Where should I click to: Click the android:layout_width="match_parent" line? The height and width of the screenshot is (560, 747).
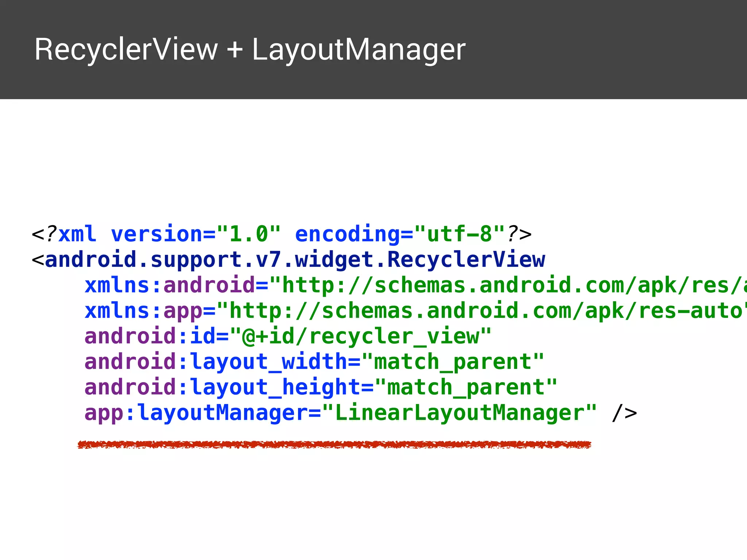[x=314, y=362]
